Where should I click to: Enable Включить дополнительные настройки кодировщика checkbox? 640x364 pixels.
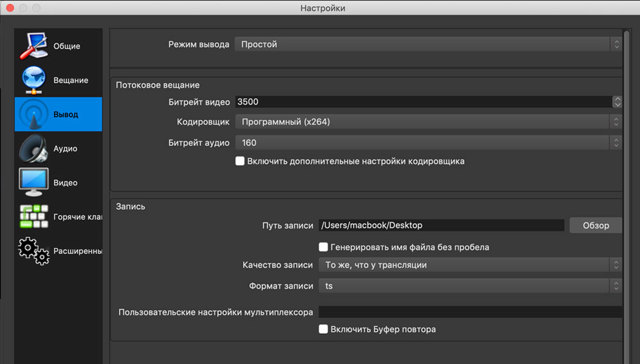[240, 161]
